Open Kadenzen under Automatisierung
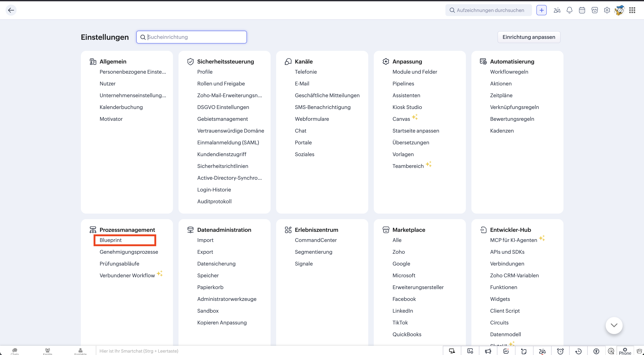Screen dimensions: 644x355 502,131
